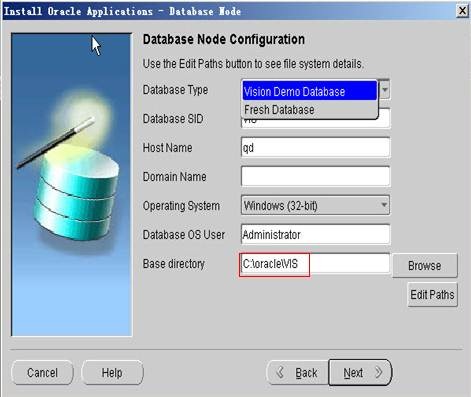The width and height of the screenshot is (471, 397).
Task: Click the Database SID field
Action: point(315,123)
